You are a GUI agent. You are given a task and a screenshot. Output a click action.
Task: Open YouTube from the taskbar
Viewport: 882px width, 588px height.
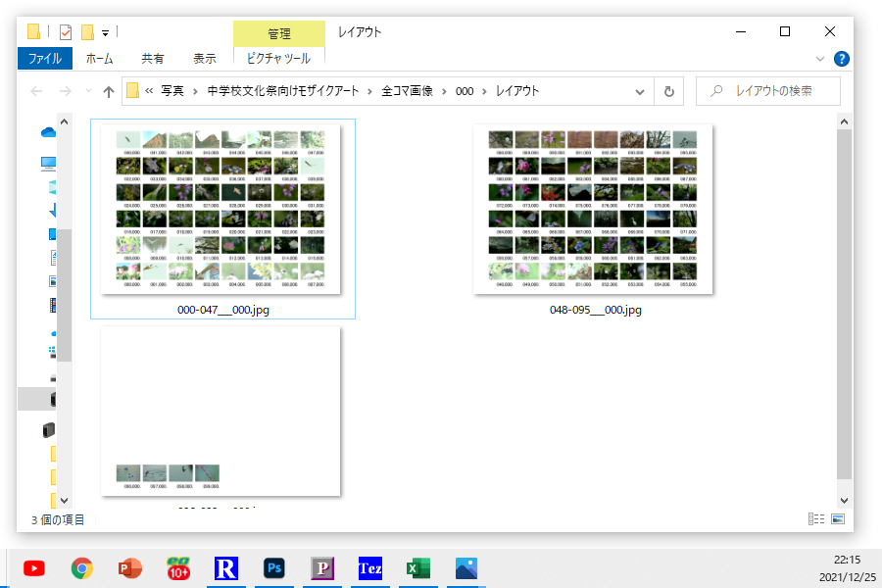click(34, 568)
